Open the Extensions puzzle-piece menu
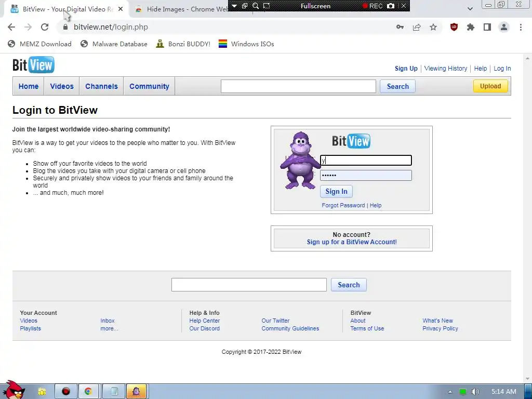 pyautogui.click(x=471, y=27)
